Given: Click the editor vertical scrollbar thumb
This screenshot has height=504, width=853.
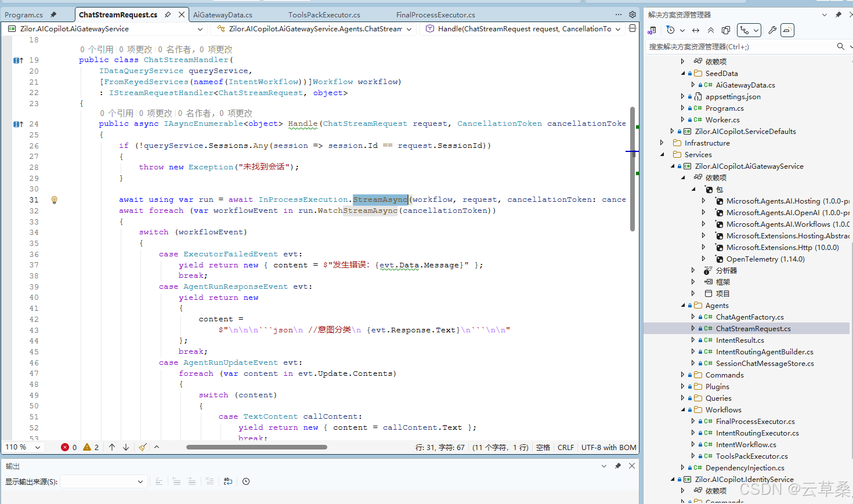Looking at the screenshot, I should pyautogui.click(x=632, y=169).
